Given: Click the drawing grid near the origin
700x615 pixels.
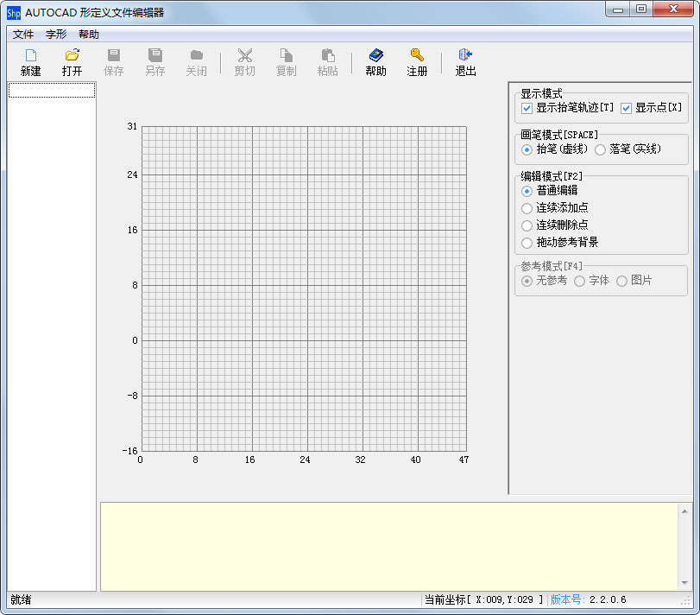Looking at the screenshot, I should (x=142, y=341).
